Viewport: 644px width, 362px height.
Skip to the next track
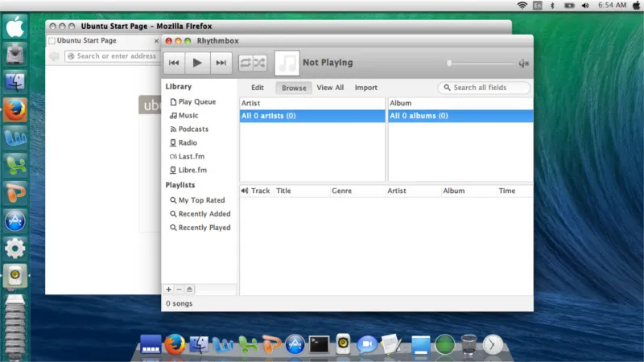click(221, 63)
